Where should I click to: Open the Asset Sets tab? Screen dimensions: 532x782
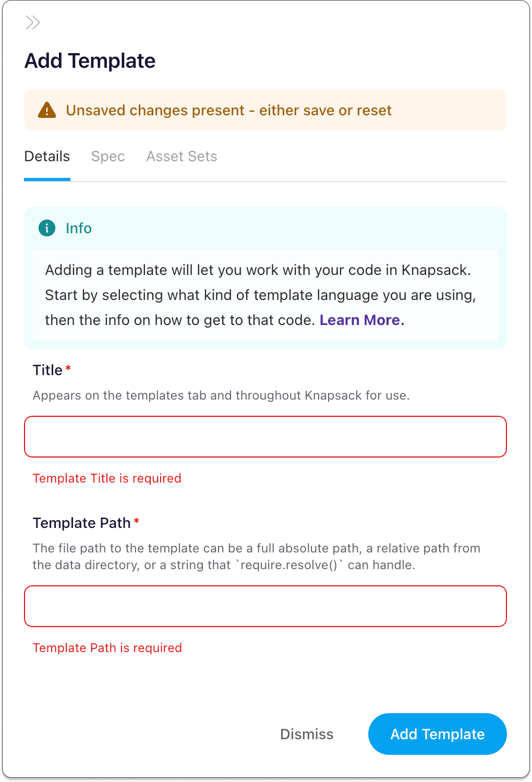click(x=182, y=156)
